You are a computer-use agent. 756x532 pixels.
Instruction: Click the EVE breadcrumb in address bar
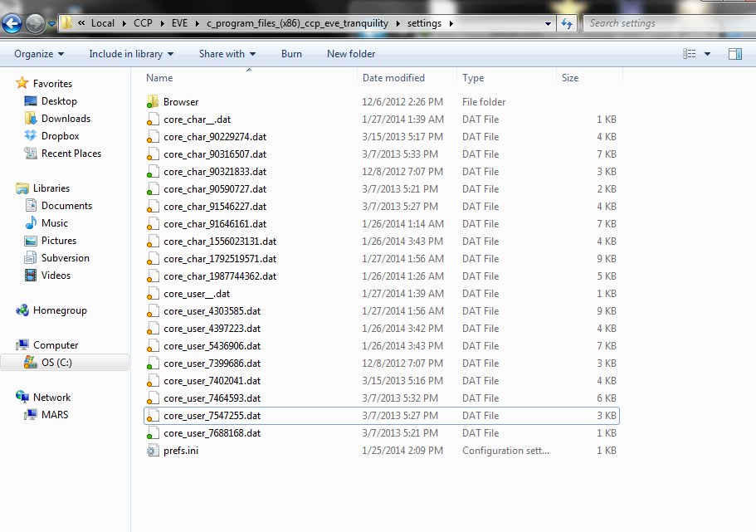tap(179, 23)
